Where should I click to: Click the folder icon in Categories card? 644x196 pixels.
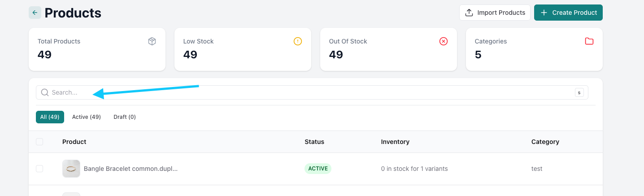click(589, 41)
